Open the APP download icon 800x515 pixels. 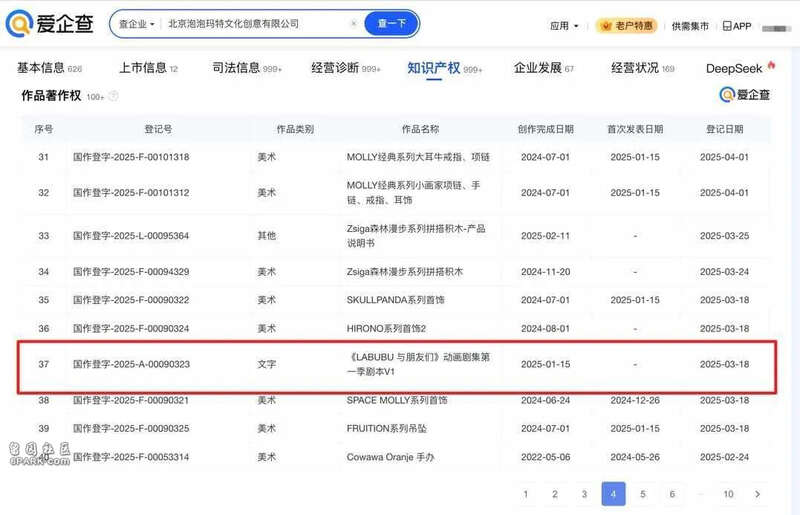coord(737,26)
